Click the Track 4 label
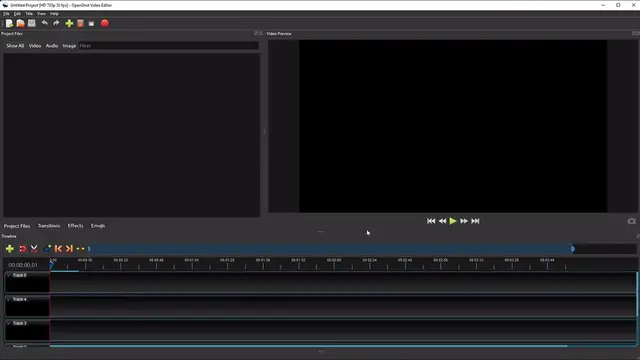The height and width of the screenshot is (360, 640). click(x=20, y=299)
